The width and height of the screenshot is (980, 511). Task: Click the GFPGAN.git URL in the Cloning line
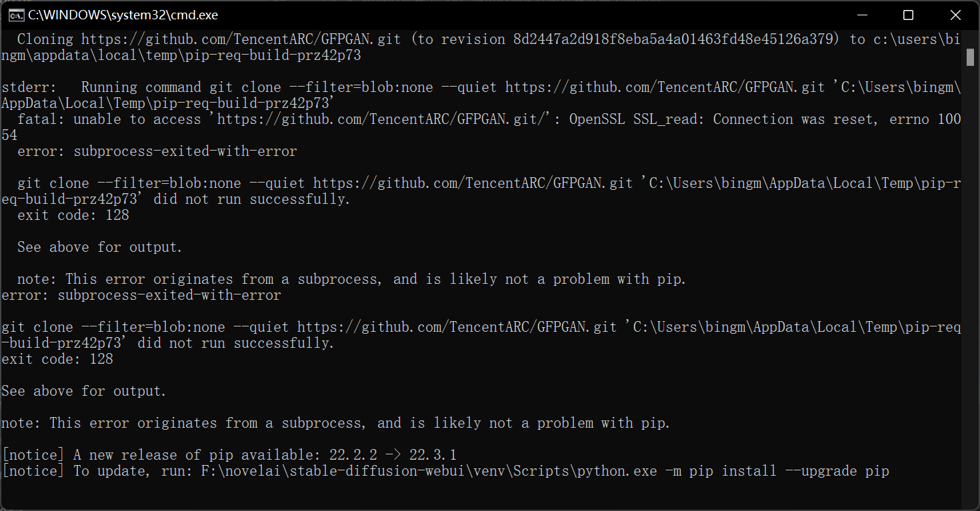[x=241, y=39]
